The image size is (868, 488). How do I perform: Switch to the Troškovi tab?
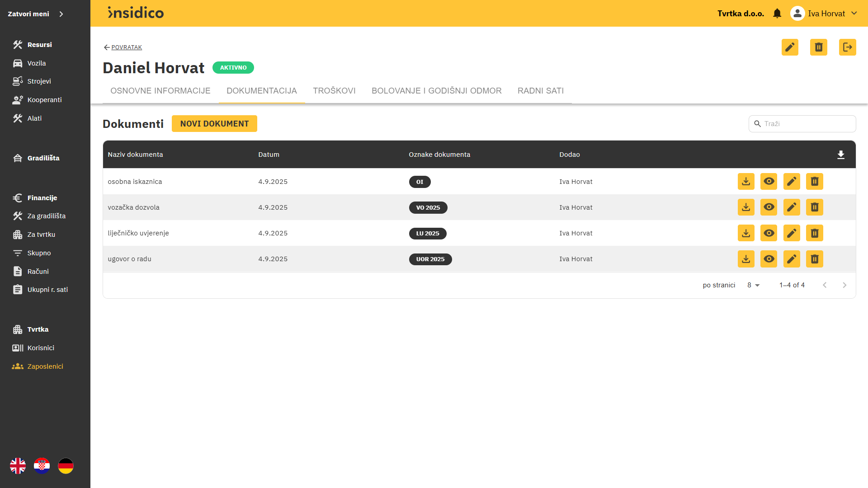coord(334,91)
